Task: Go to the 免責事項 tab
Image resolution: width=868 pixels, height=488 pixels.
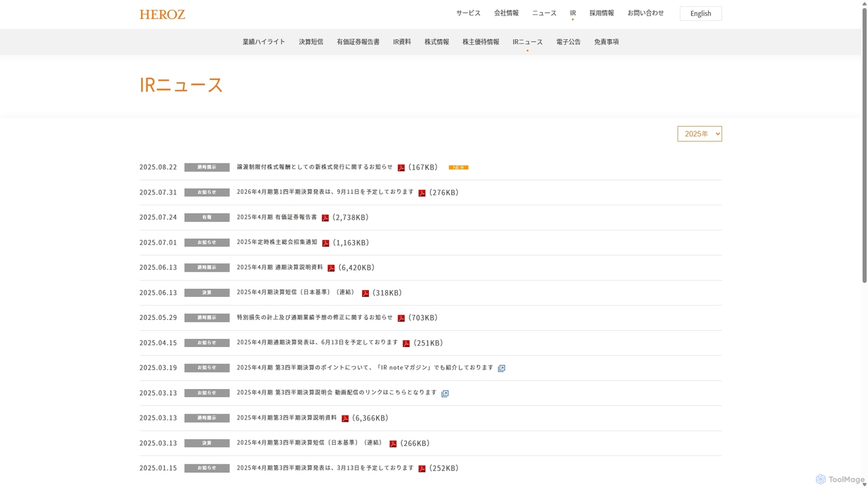Action: click(606, 41)
